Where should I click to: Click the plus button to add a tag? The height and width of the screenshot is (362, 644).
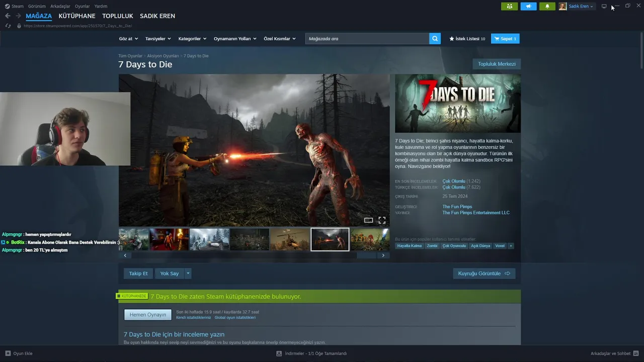511,246
